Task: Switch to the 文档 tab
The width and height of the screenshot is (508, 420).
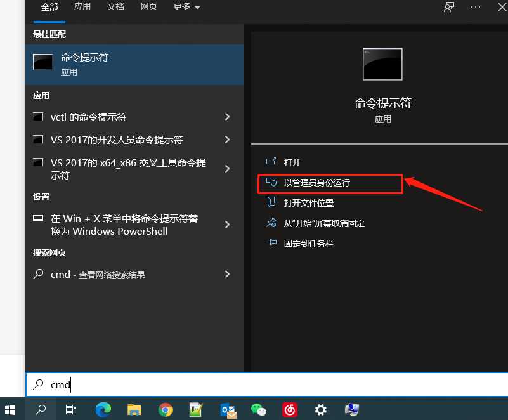Action: point(115,8)
